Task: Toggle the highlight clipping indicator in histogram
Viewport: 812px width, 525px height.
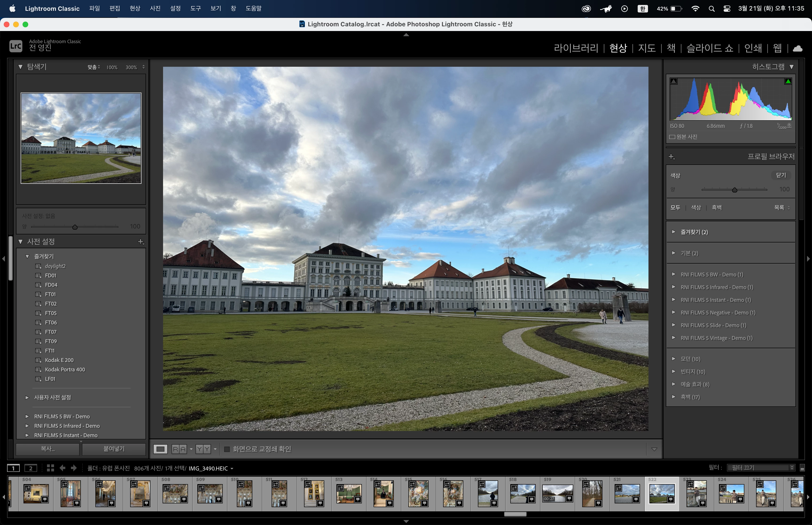Action: [788, 81]
